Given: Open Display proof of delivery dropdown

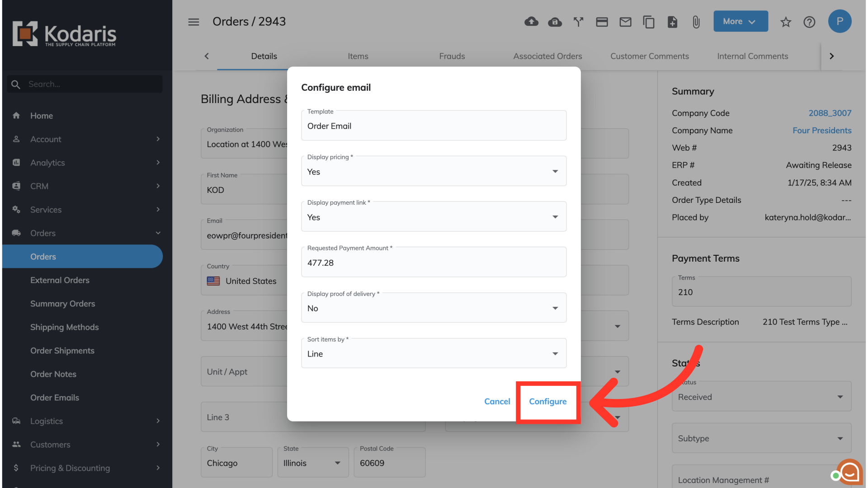Looking at the screenshot, I should coord(433,308).
